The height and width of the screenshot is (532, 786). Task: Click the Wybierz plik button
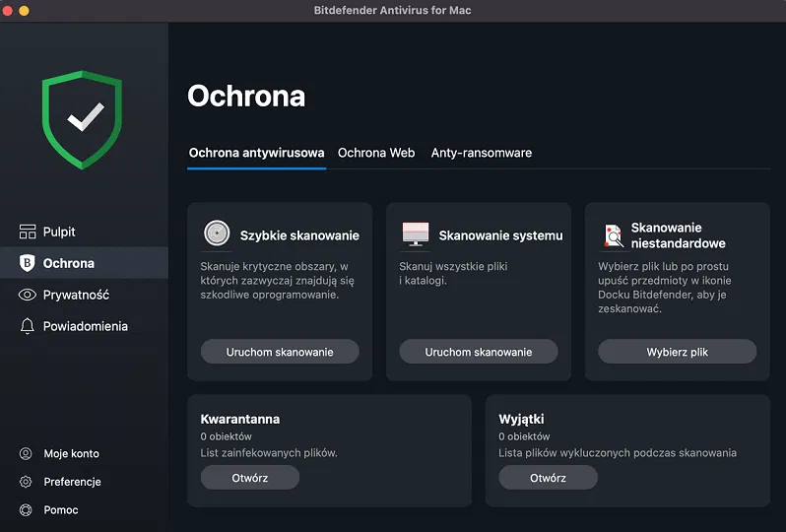tap(678, 352)
